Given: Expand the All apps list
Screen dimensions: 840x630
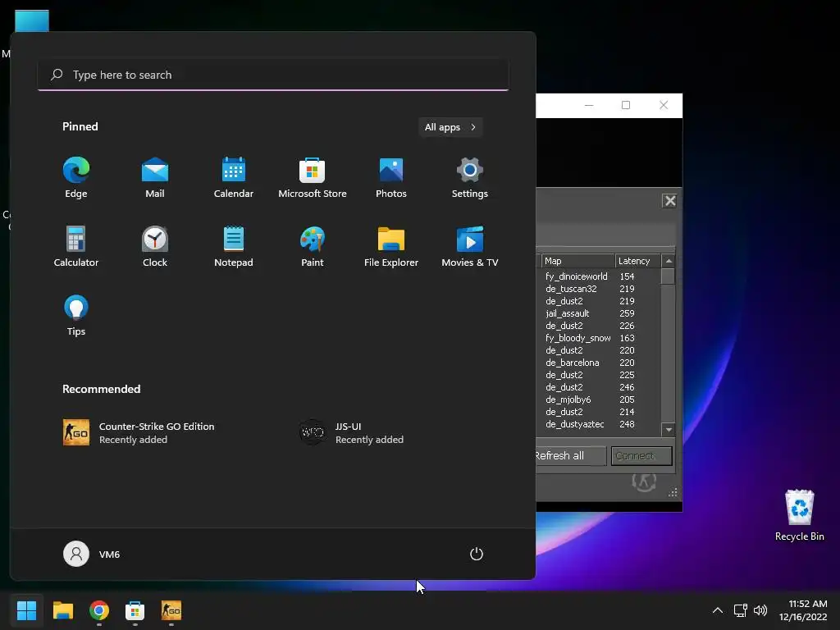Looking at the screenshot, I should click(x=450, y=127).
